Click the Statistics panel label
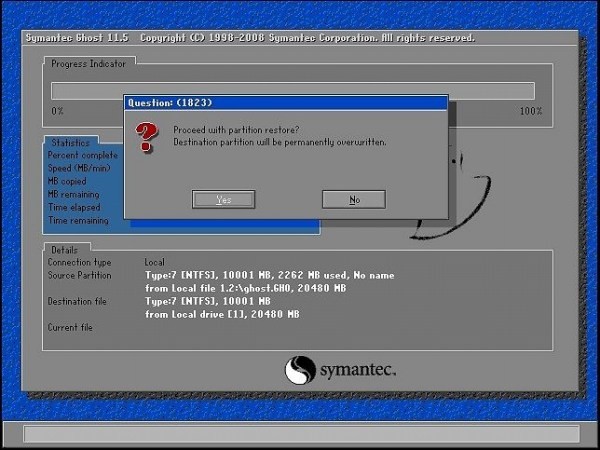 (70, 142)
